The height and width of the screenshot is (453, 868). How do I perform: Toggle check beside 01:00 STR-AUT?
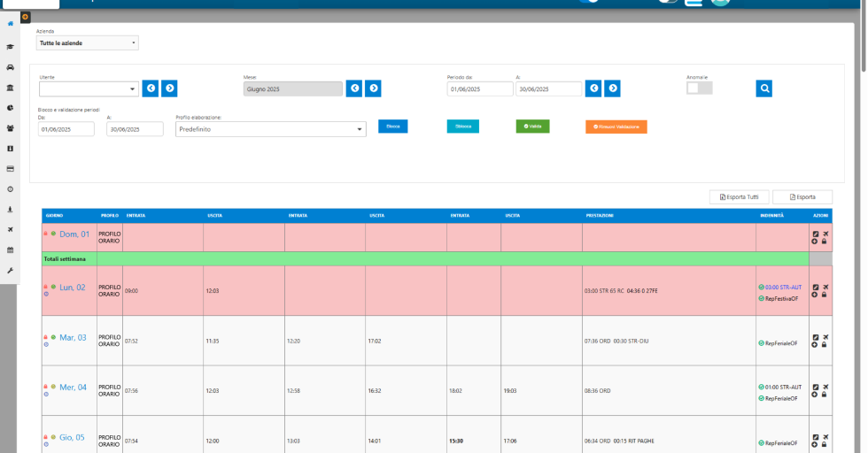(x=761, y=388)
